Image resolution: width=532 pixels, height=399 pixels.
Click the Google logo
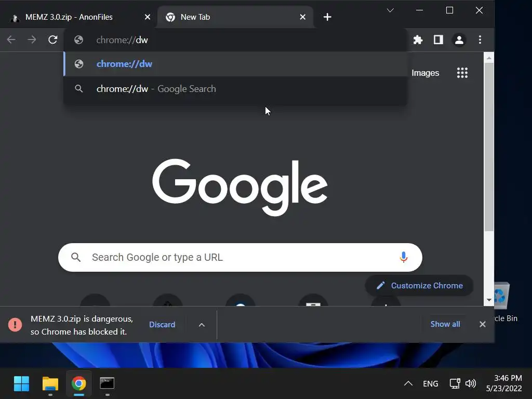click(240, 187)
